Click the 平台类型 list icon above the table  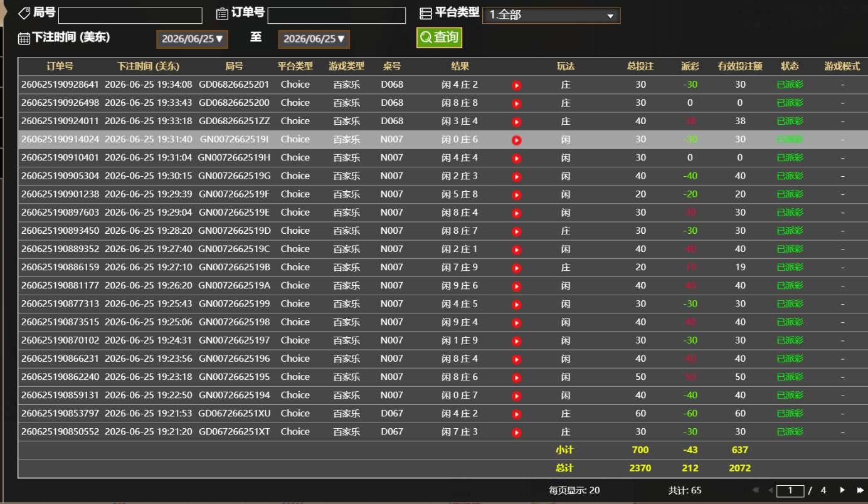coord(426,14)
